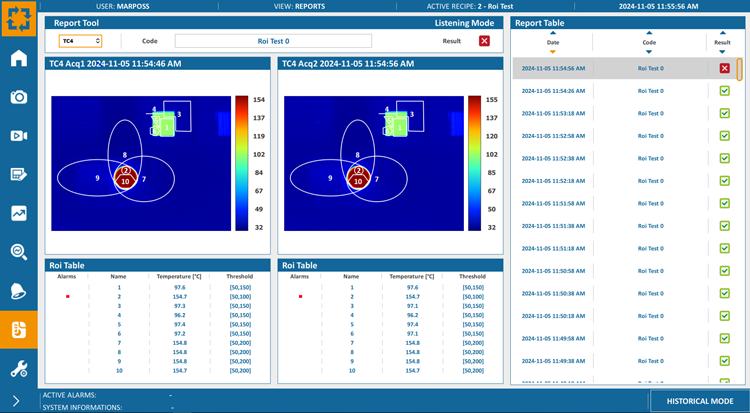Click the result checkmark for 11:54:26 AM report

click(x=724, y=91)
